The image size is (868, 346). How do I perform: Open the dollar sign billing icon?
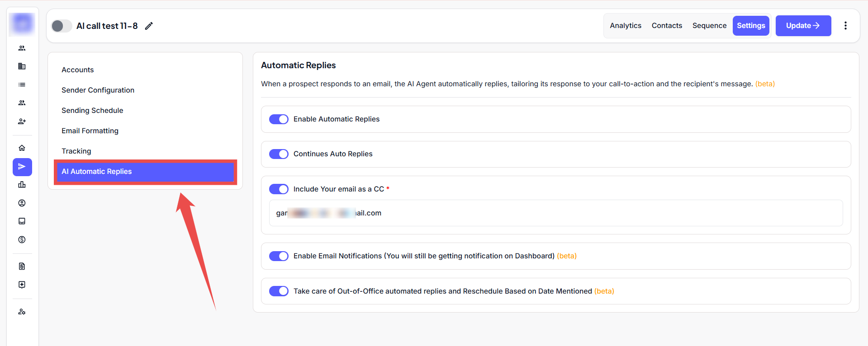tap(22, 240)
